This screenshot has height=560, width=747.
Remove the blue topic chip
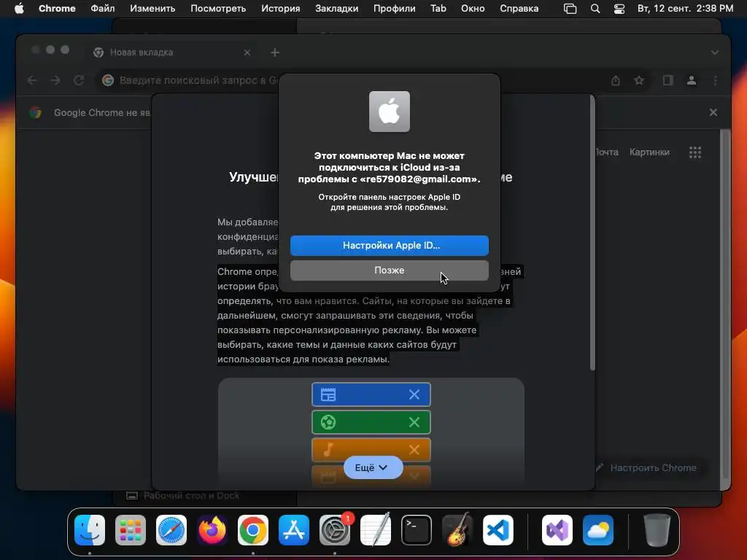414,394
